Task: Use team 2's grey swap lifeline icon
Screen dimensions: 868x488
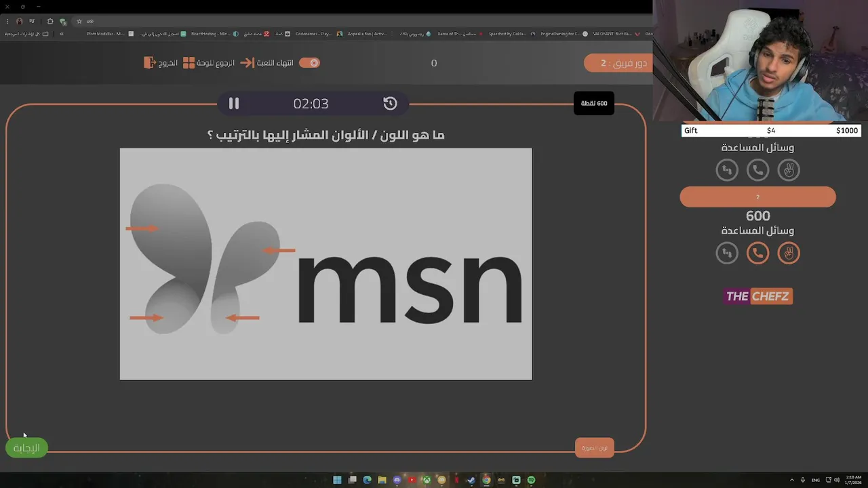Action: [x=727, y=253]
